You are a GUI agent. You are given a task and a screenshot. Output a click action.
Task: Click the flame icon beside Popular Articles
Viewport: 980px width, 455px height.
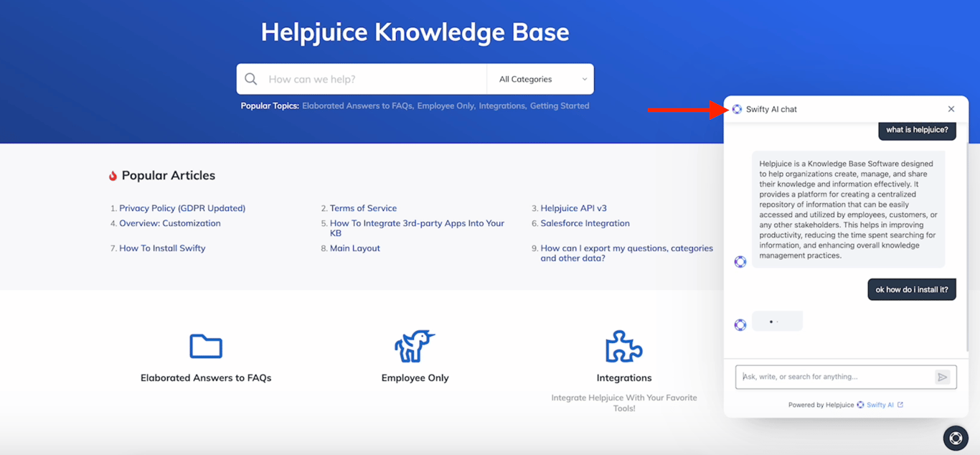113,176
